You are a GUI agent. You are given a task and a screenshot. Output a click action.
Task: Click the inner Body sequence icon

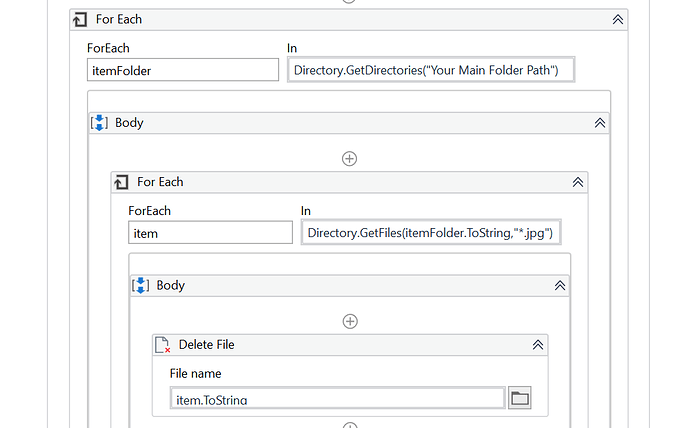[141, 285]
